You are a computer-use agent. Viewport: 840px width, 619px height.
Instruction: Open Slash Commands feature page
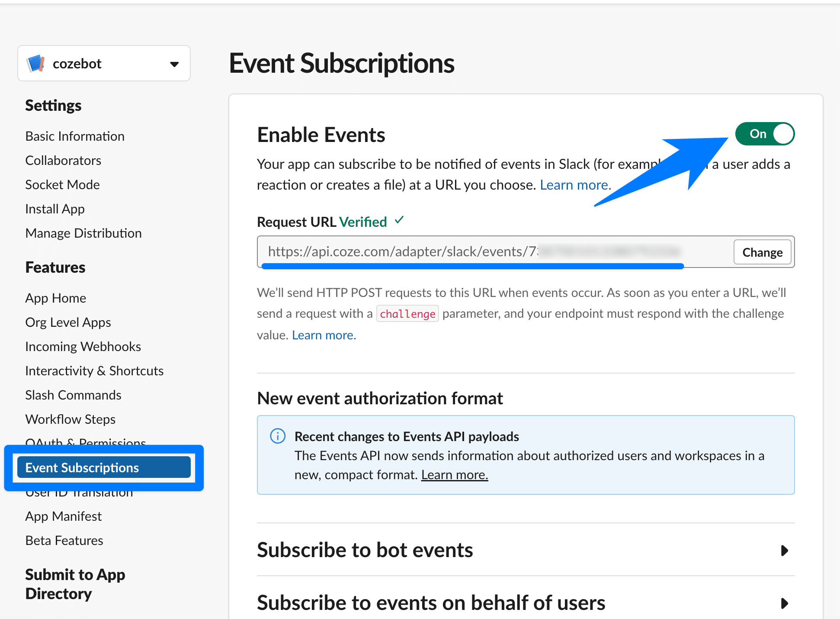pos(73,395)
